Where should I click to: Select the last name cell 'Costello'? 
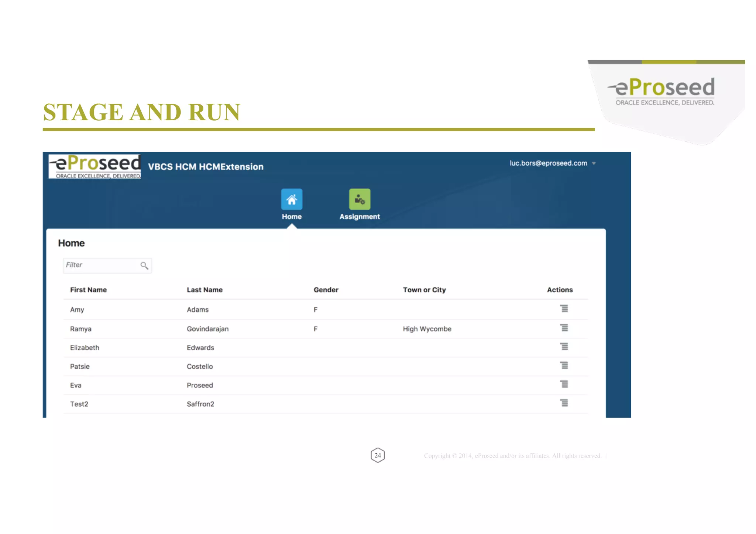click(200, 366)
